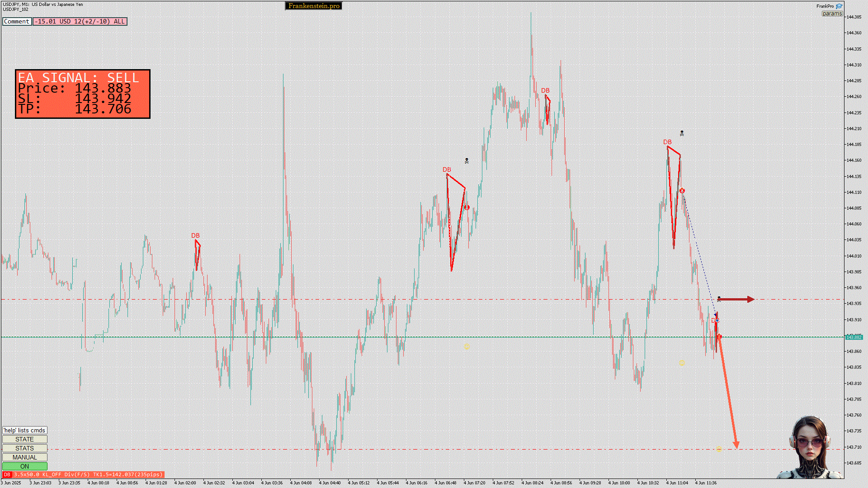Click the profit summary -15.01 USD ALL label

tap(80, 21)
